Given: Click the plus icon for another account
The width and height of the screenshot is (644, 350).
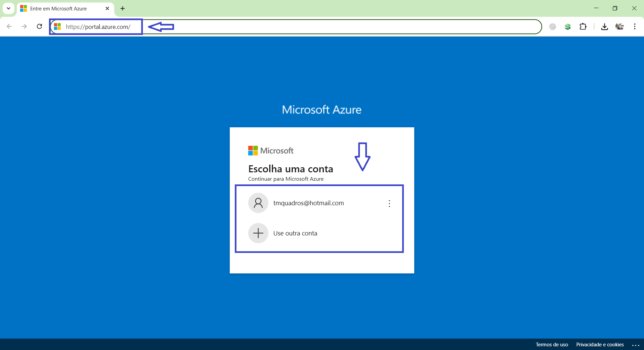Looking at the screenshot, I should (x=258, y=233).
